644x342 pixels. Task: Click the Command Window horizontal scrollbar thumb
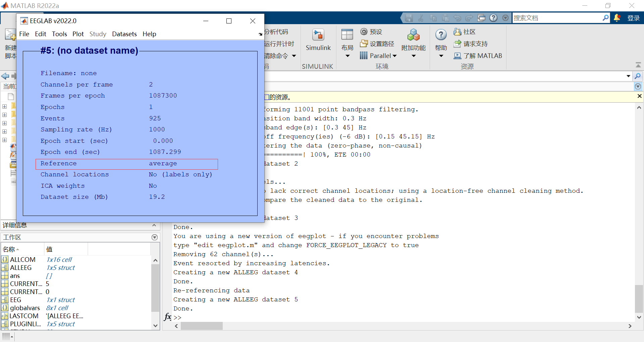[202, 326]
